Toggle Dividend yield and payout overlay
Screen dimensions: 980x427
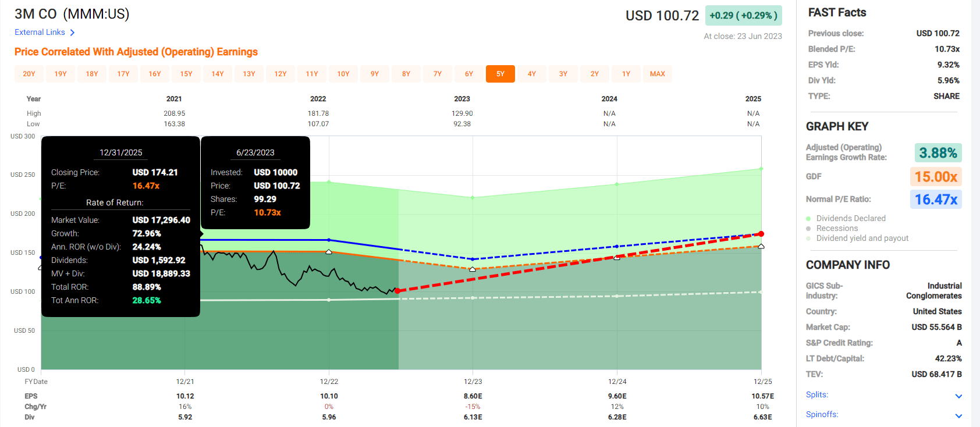coord(857,238)
